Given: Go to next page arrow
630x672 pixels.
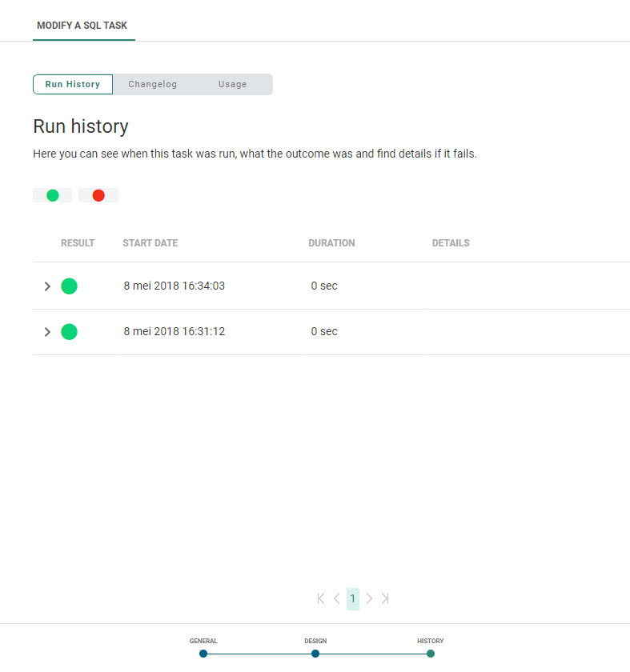Looking at the screenshot, I should (369, 598).
